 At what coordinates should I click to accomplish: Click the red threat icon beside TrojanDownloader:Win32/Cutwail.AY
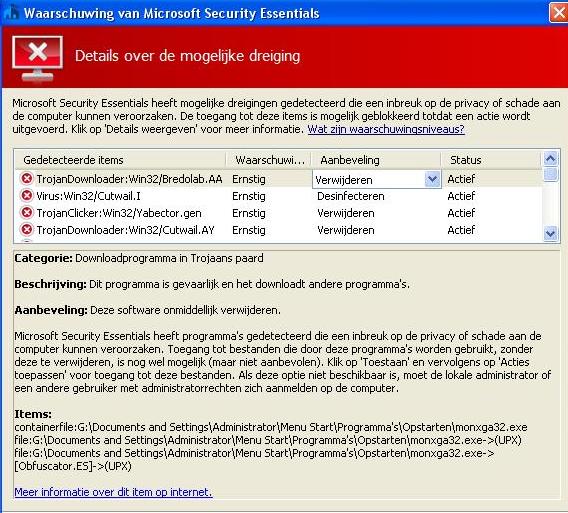(26, 230)
